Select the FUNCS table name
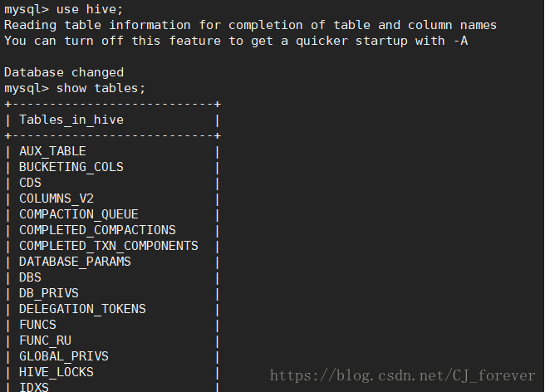545x392 pixels. tap(37, 325)
